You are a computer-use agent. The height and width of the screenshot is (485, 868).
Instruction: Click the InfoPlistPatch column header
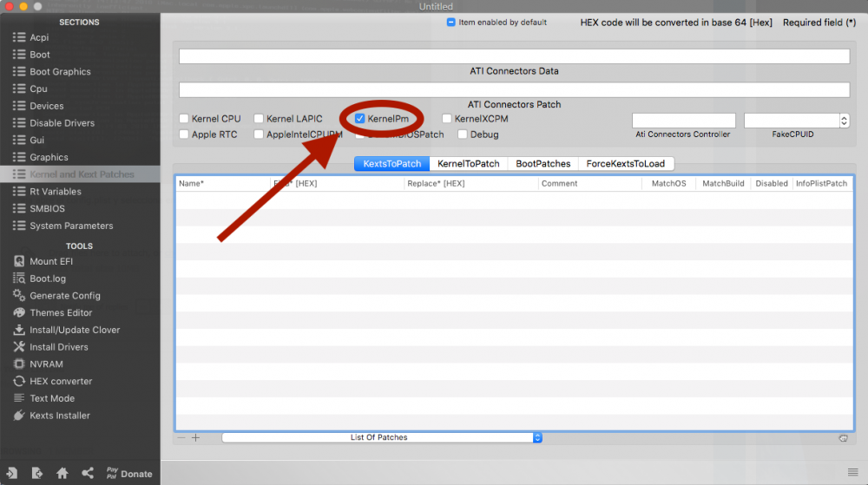coord(821,183)
